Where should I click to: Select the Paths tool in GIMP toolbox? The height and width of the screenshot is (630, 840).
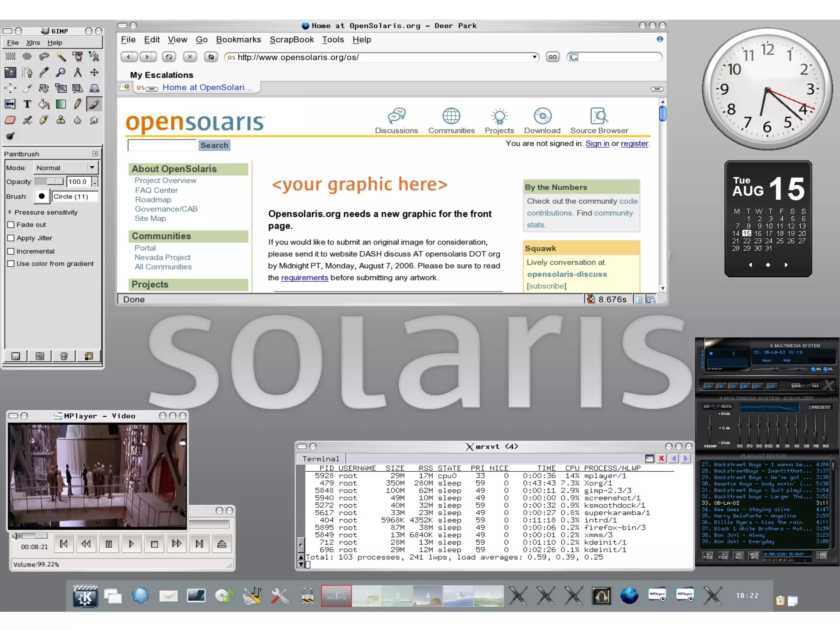(x=27, y=73)
